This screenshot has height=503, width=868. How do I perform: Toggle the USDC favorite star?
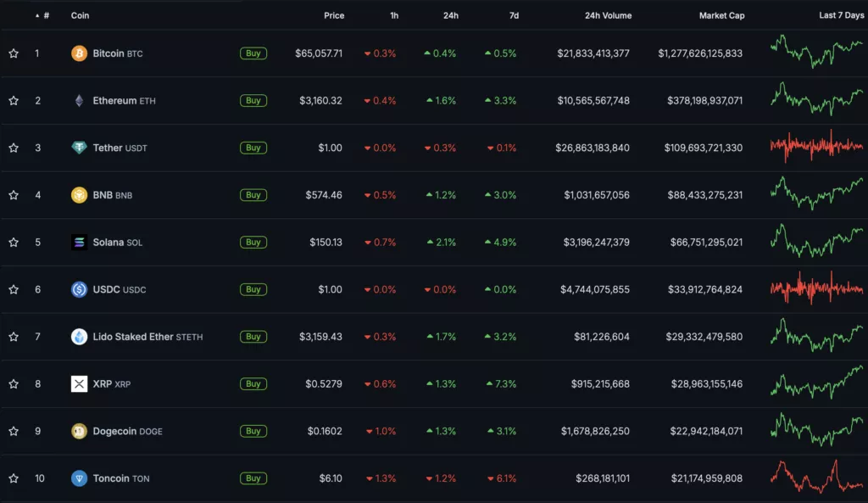click(14, 289)
